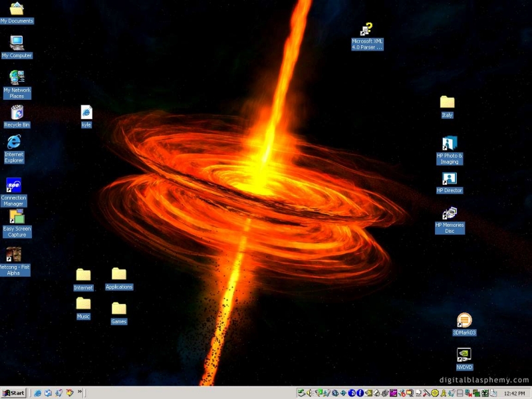This screenshot has height=399, width=532.
Task: Click the '3DMark03' icon label
Action: click(464, 332)
